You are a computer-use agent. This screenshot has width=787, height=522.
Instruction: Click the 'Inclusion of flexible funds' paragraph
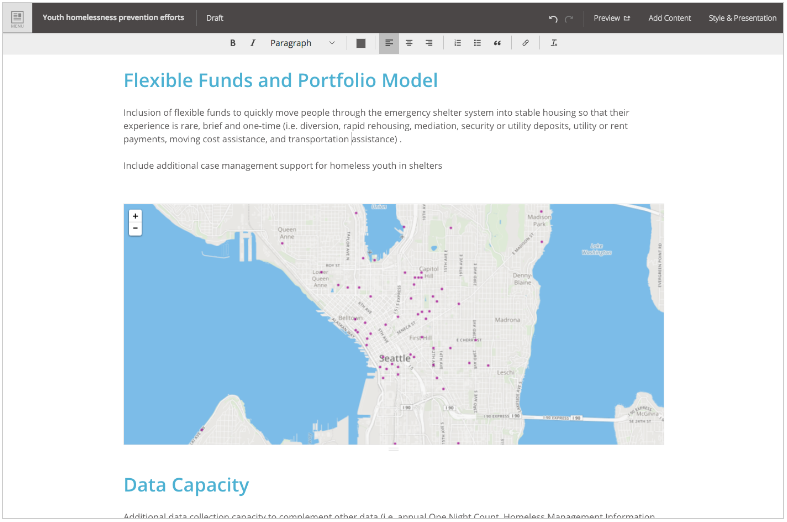(376, 126)
